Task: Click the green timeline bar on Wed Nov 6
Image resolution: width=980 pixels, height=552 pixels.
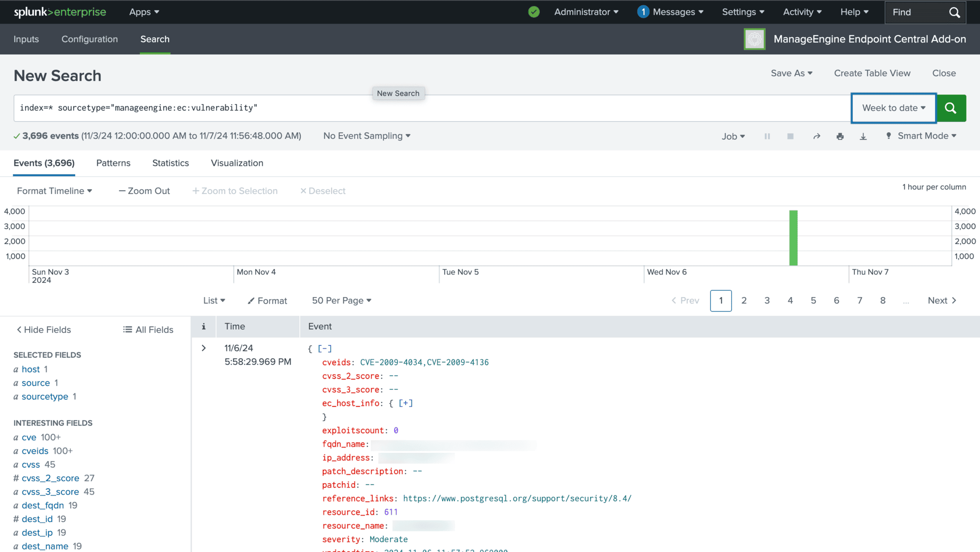Action: [x=793, y=238]
